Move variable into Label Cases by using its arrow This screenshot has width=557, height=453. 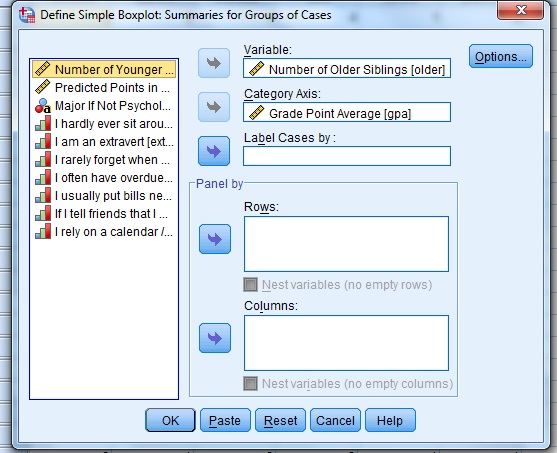tap(214, 151)
